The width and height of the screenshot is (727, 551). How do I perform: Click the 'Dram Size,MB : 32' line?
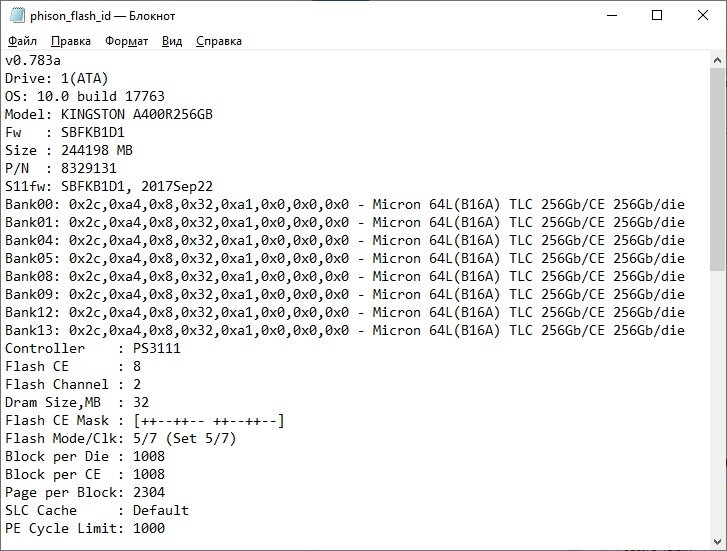(77, 403)
